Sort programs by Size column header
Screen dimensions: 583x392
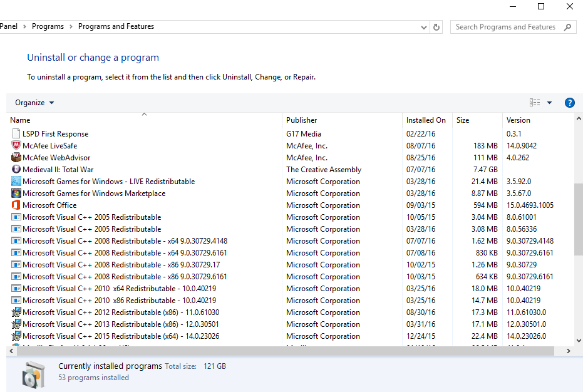click(x=463, y=120)
